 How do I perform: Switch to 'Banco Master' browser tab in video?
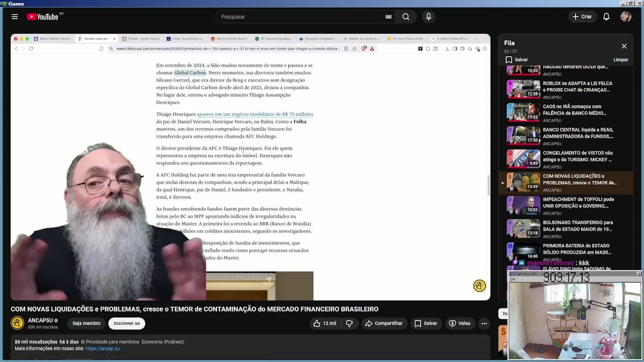point(52,39)
